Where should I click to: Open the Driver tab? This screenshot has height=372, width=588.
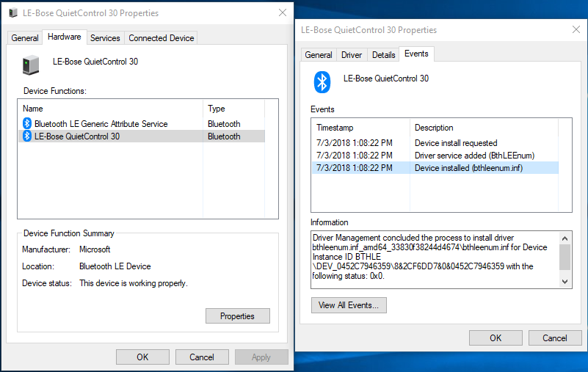[x=352, y=55]
